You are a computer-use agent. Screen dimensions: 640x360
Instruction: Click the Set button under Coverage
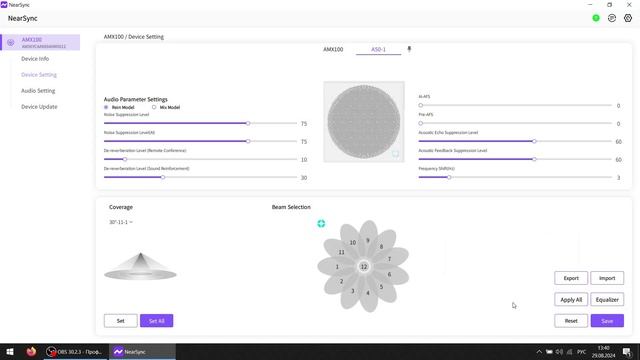(x=120, y=321)
